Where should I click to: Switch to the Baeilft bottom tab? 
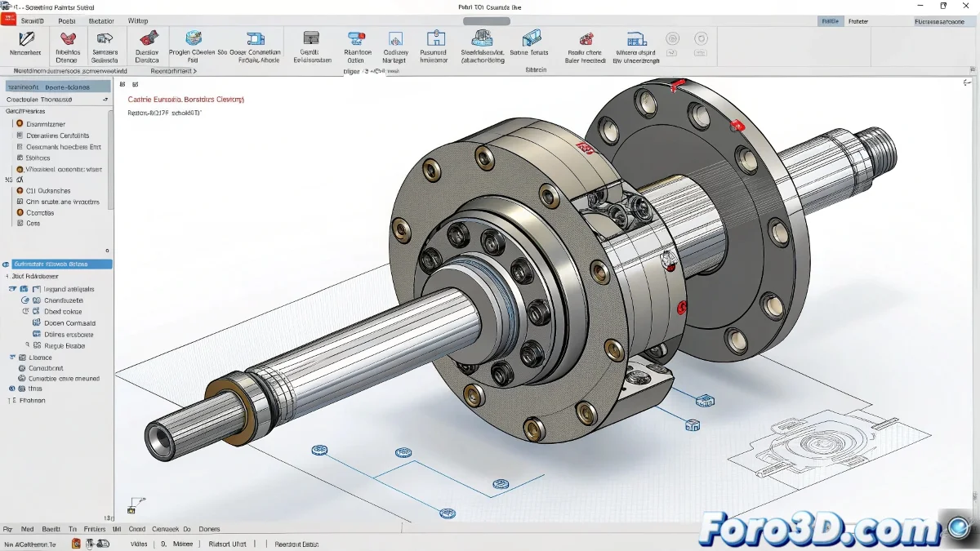(x=51, y=529)
